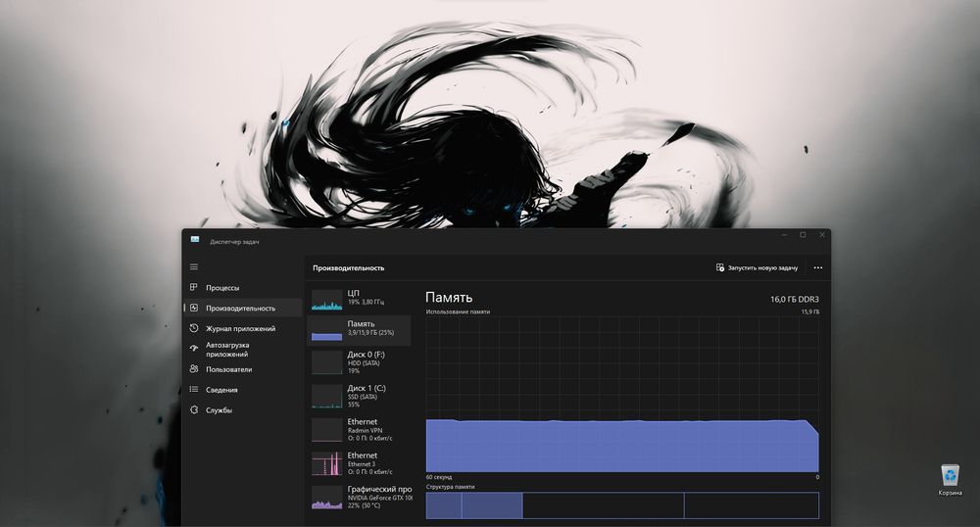Click the Processes icon in sidebar
The height and width of the screenshot is (527, 980).
(194, 287)
